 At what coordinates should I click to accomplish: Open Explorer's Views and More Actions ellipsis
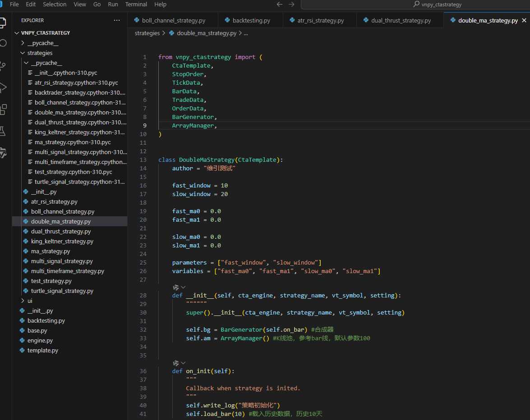tap(117, 20)
